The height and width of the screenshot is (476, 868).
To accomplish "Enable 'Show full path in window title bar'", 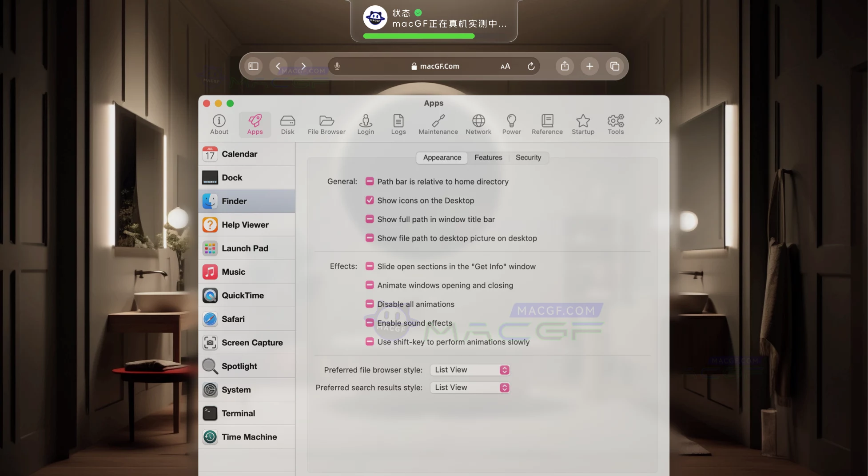I will [370, 219].
